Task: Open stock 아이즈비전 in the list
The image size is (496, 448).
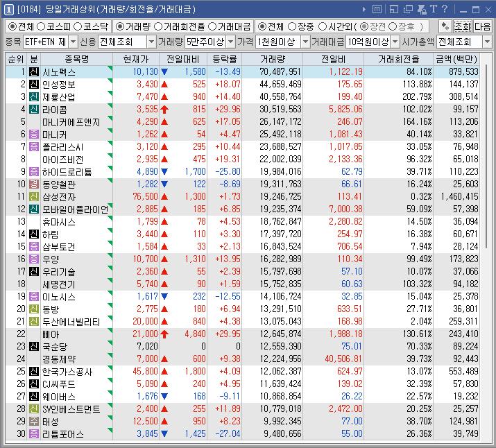Action: click(63, 160)
